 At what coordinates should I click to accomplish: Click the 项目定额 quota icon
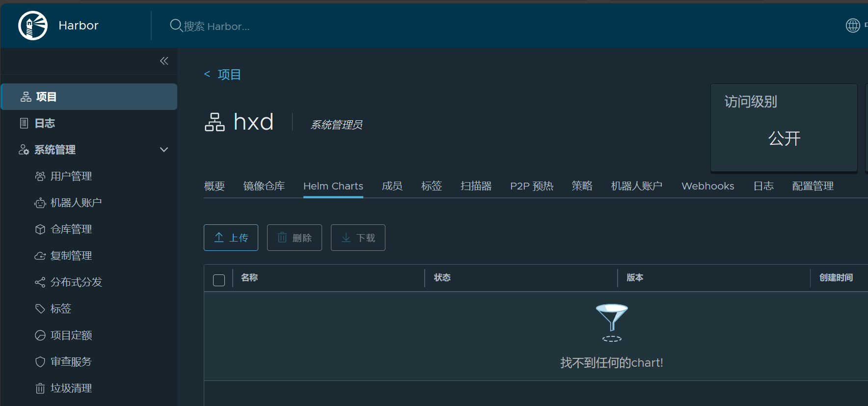[40, 335]
